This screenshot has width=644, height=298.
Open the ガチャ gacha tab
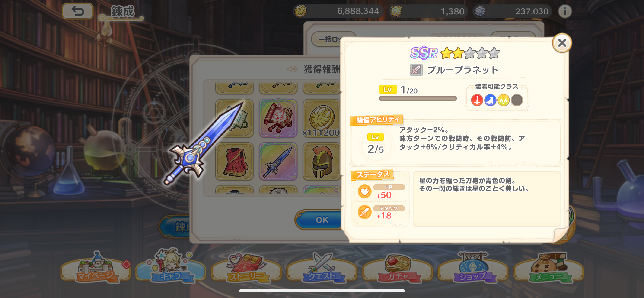(398, 268)
